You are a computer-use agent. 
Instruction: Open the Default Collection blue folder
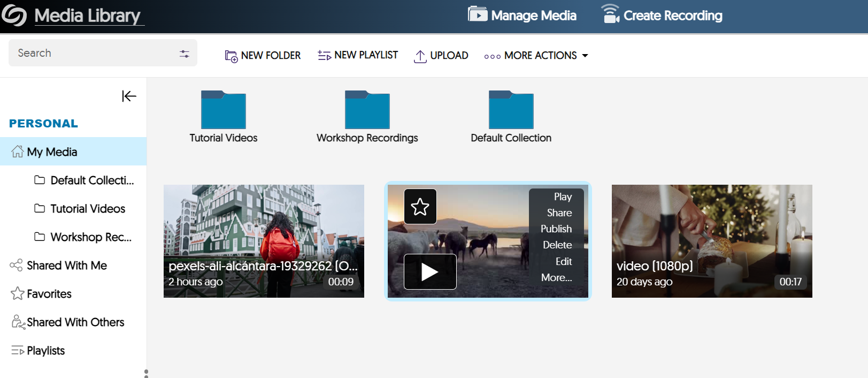[x=511, y=109]
